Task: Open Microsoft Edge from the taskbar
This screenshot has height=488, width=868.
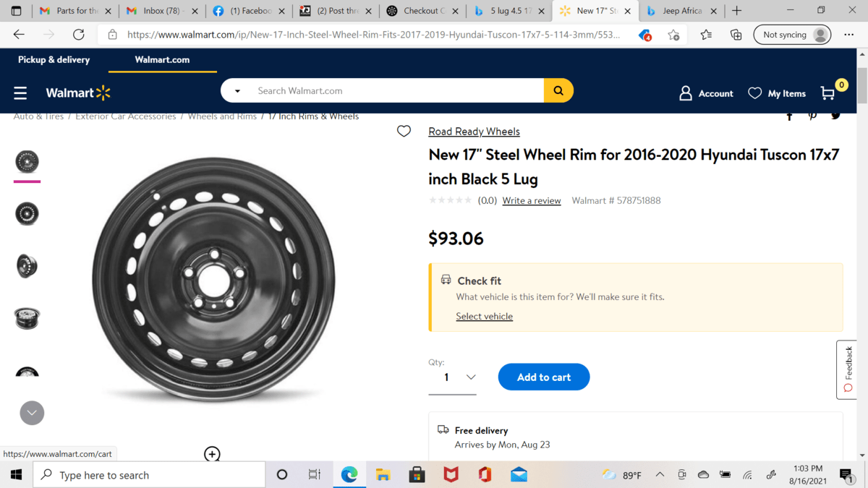Action: click(x=349, y=475)
